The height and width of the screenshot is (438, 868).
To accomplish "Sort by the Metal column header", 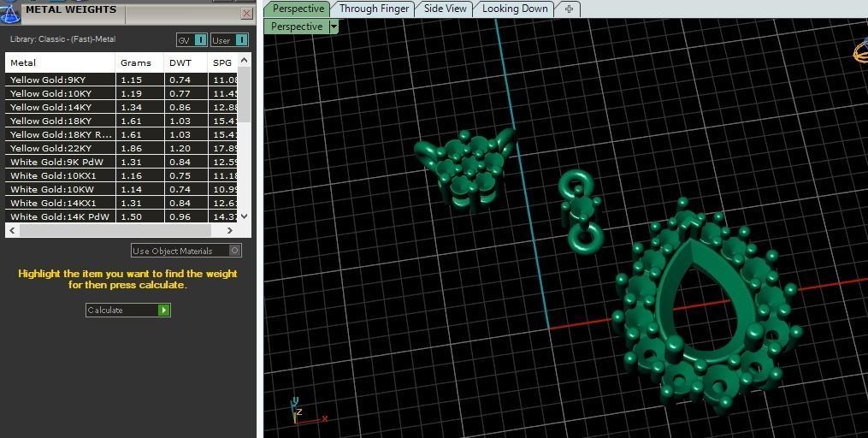I will click(x=60, y=62).
